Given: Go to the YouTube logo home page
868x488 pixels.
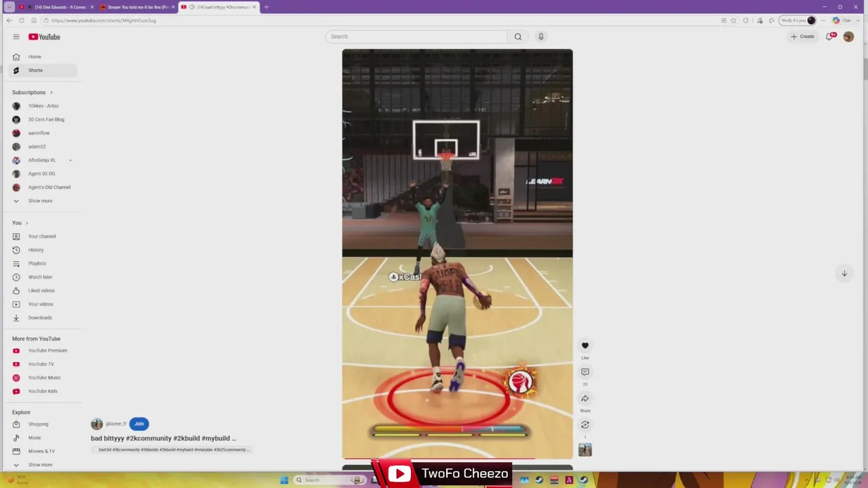Looking at the screenshot, I should click(x=44, y=37).
